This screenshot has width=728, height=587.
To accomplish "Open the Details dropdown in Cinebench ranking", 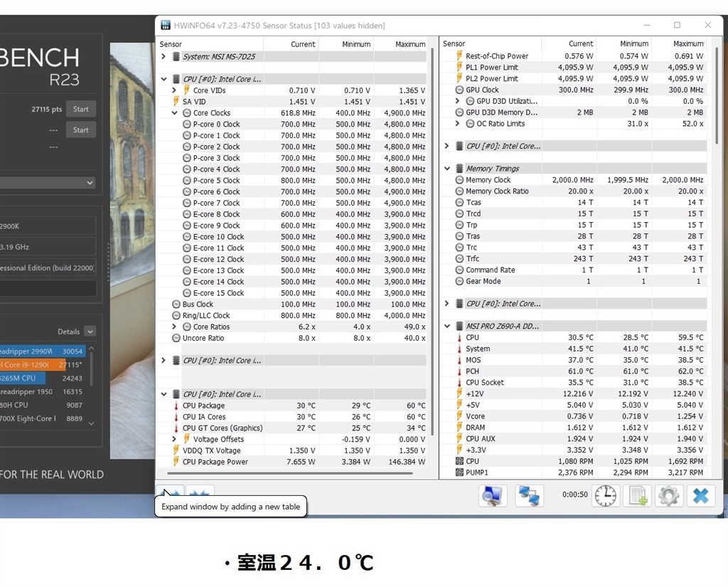I will tap(90, 332).
